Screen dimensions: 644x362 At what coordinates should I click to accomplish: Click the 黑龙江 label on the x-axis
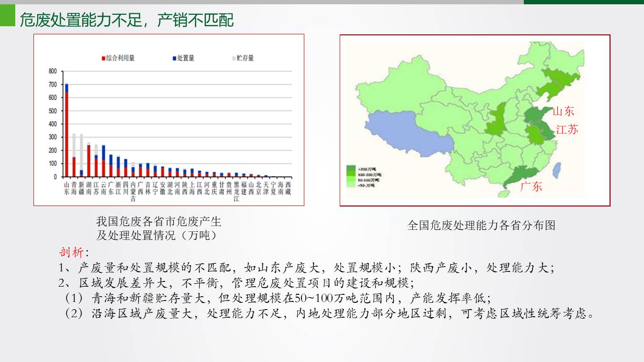click(236, 192)
